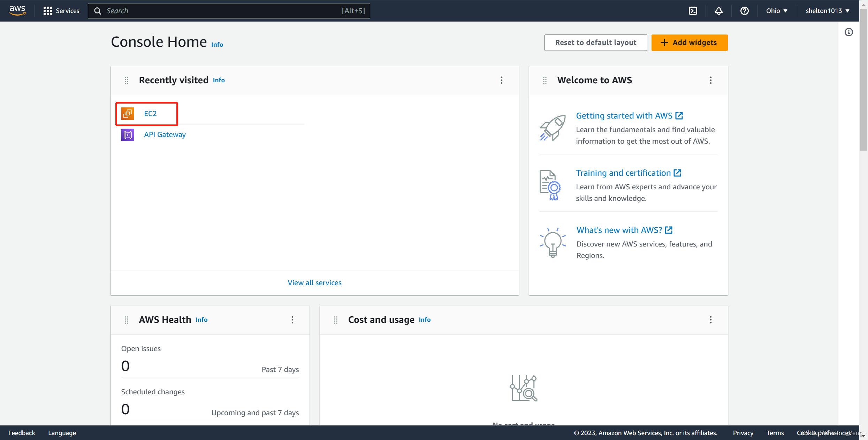Expand the shelton1013 account menu
The height and width of the screenshot is (440, 868).
(828, 11)
